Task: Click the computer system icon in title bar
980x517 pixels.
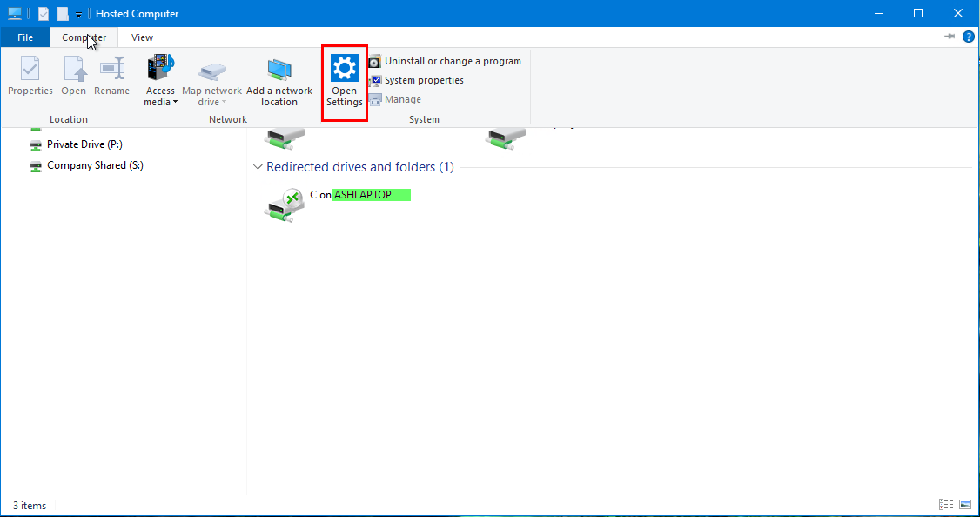Action: [x=15, y=13]
